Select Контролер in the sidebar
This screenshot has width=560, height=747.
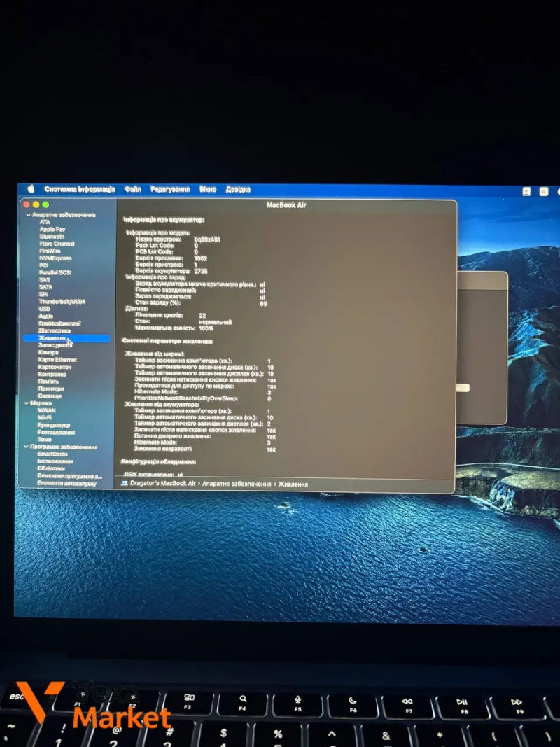tap(52, 374)
